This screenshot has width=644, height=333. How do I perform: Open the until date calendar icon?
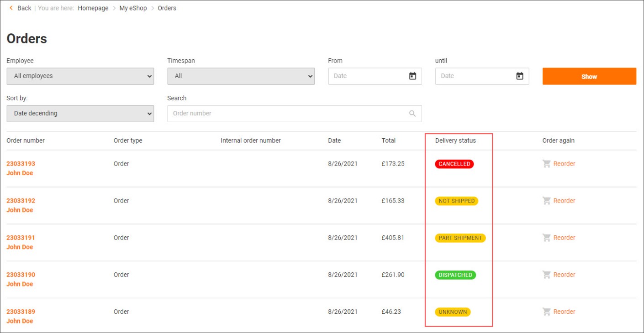tap(519, 76)
